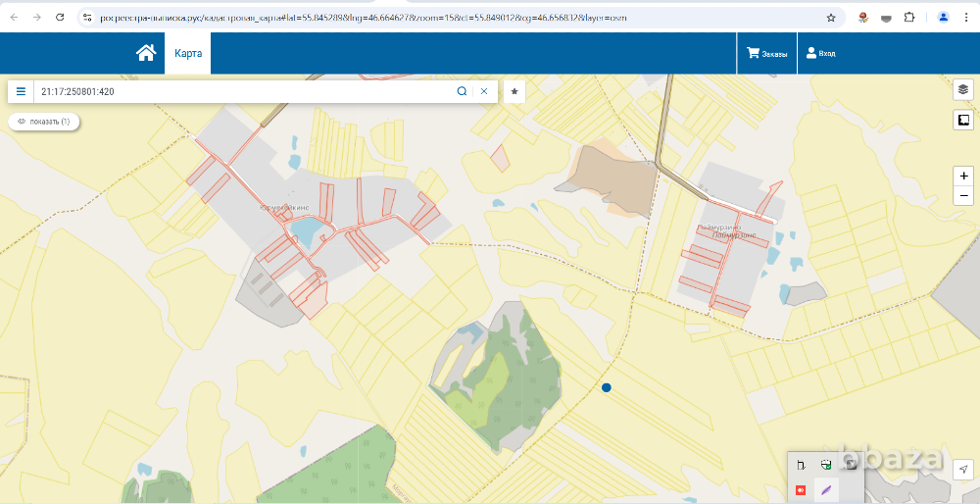
Task: Clear search with the X icon
Action: point(483,91)
